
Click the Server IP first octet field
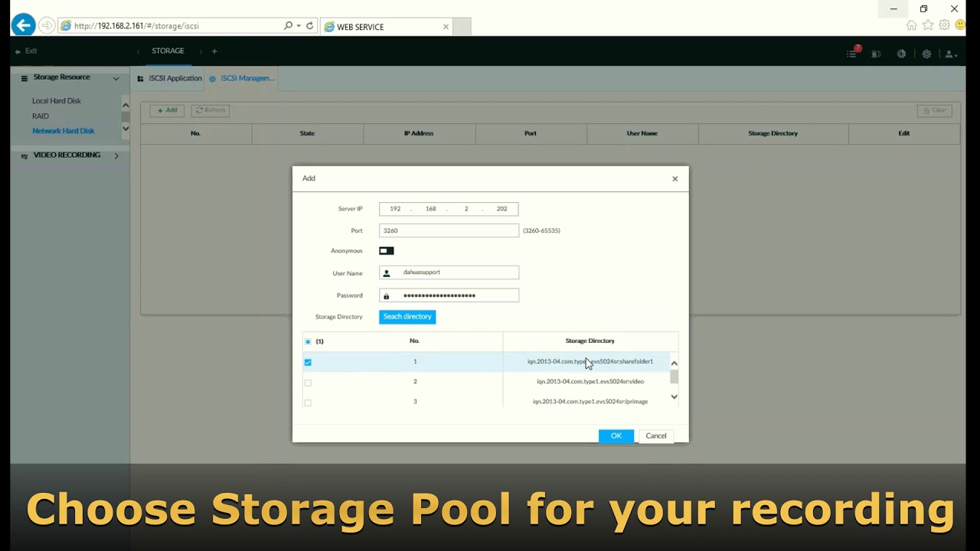tap(395, 209)
